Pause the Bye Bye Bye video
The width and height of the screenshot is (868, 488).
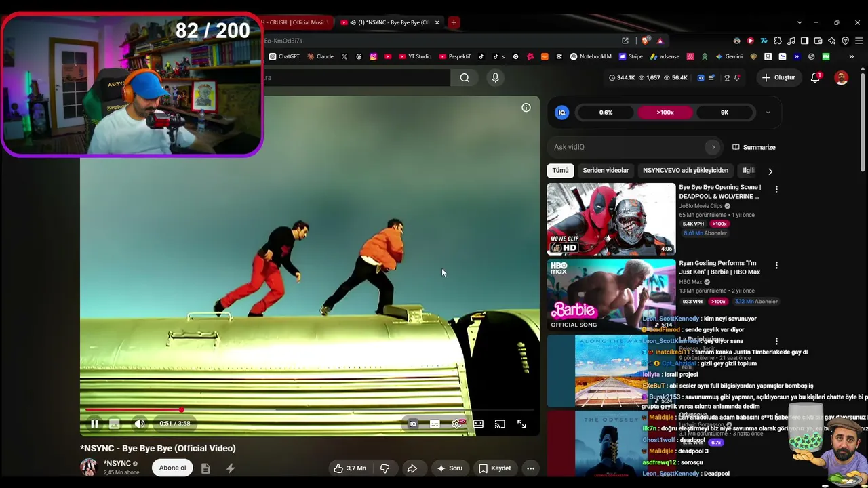[94, 424]
